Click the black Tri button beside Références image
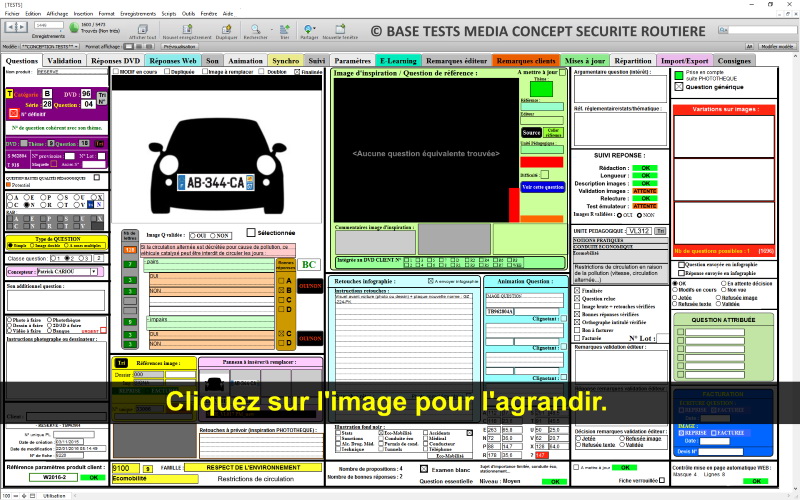This screenshot has height=500, width=800. point(121,363)
